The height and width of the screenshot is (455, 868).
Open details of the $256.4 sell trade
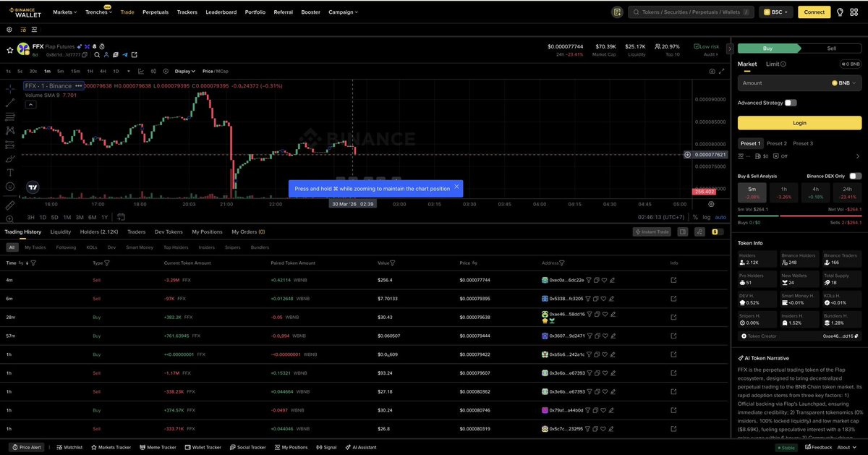click(x=673, y=280)
